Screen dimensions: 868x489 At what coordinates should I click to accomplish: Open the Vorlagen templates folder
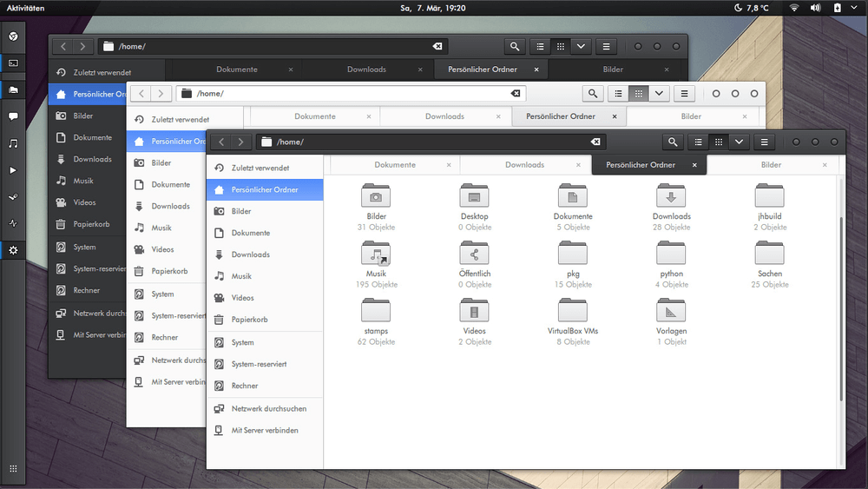tap(671, 311)
